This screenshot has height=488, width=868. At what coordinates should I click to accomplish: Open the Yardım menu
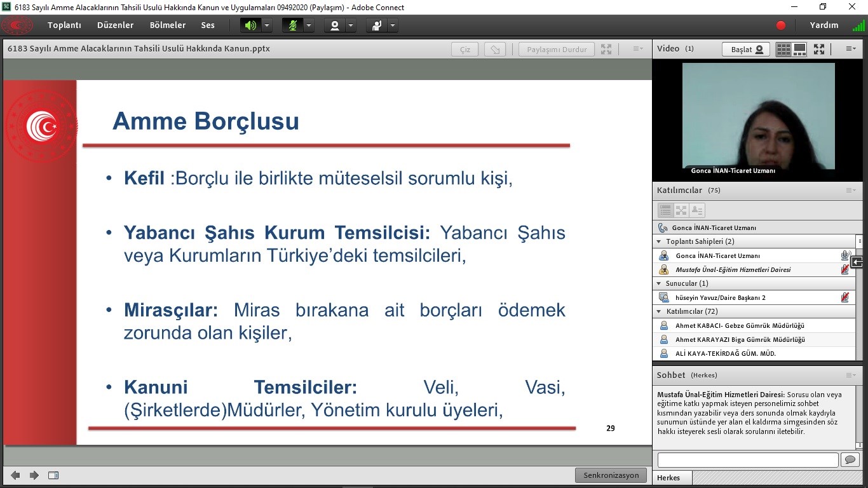pos(824,25)
